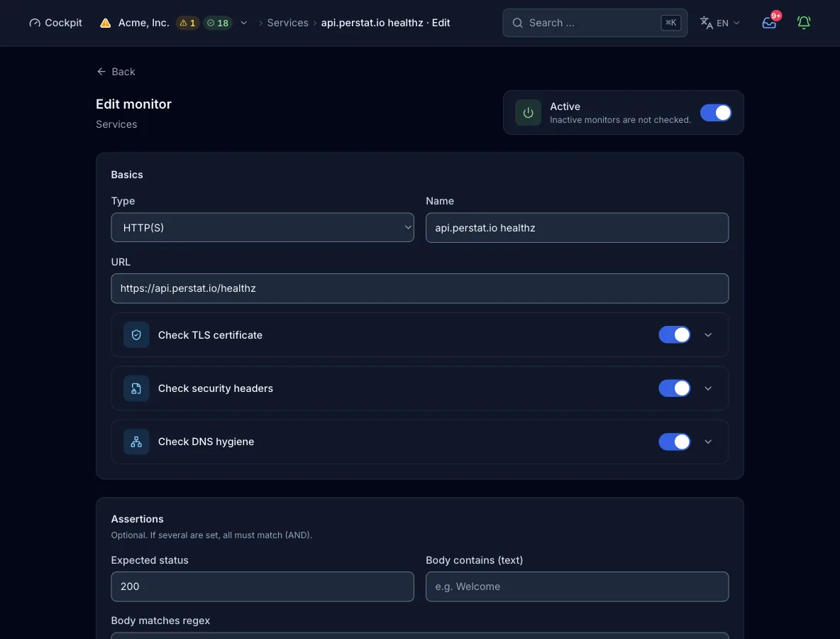Toggle the Active monitor switch
The height and width of the screenshot is (639, 840).
[715, 113]
